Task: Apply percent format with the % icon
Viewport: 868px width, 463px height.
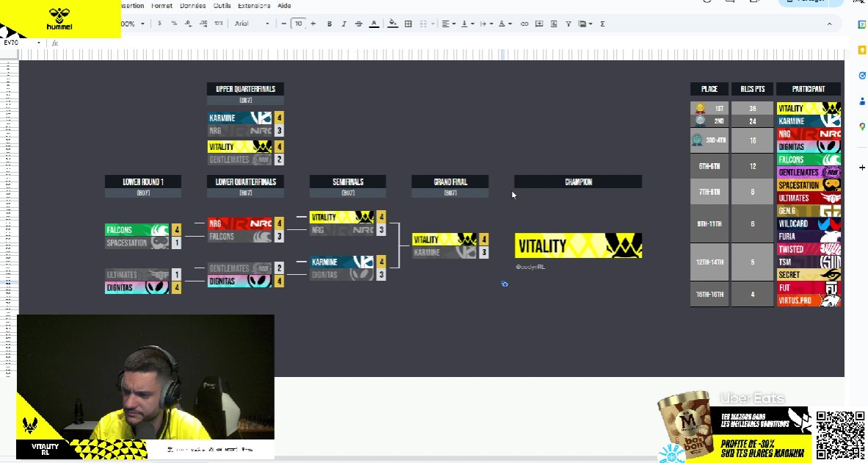Action: point(174,24)
